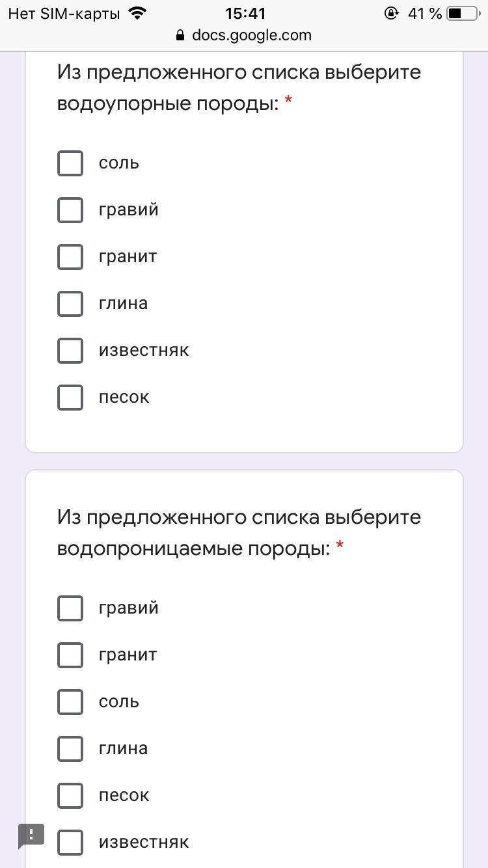Check 'соль' in the водоупорные породы question
This screenshot has height=868, width=488.
pos(70,163)
